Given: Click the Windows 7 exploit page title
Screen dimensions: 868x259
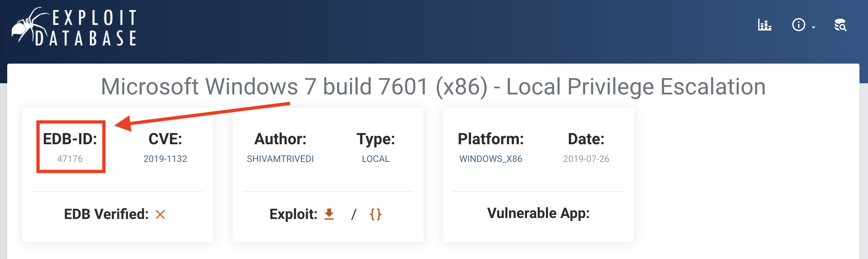Looking at the screenshot, I should tap(433, 87).
